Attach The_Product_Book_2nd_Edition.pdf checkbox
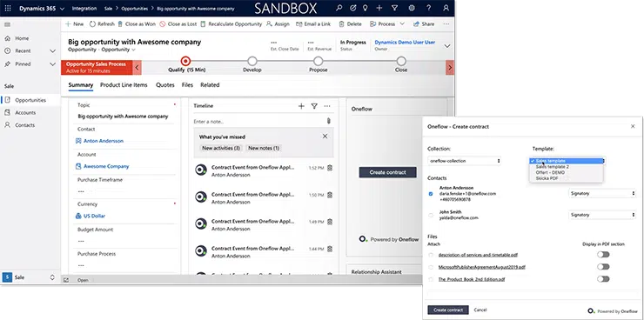 click(431, 279)
